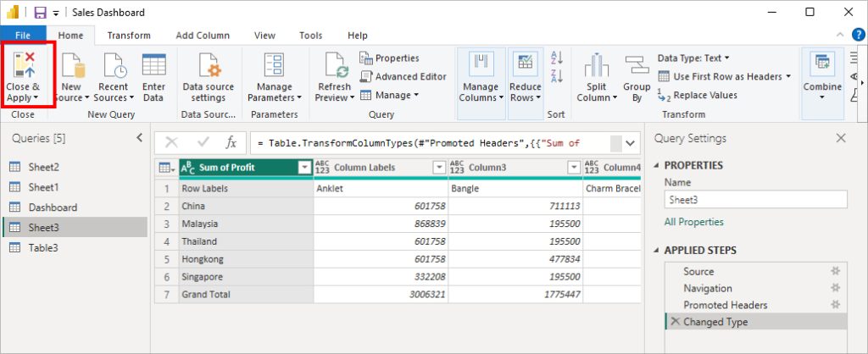Open Quick Access Toolbar customize dropdown
The image size is (868, 354).
[x=56, y=13]
